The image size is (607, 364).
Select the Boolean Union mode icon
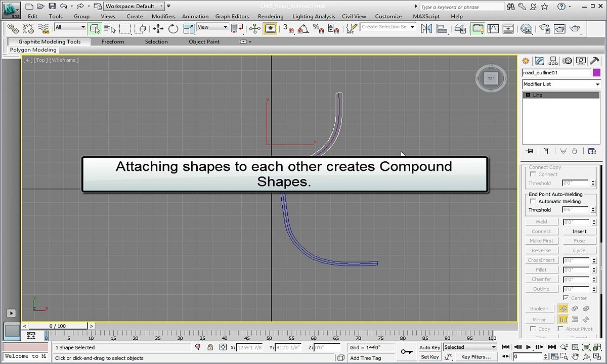pos(563,308)
